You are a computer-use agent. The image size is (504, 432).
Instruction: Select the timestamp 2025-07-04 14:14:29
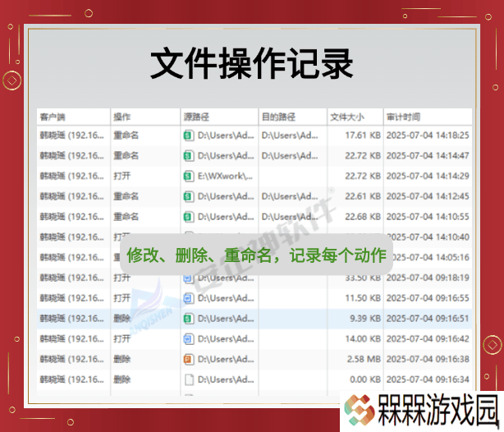428,176
